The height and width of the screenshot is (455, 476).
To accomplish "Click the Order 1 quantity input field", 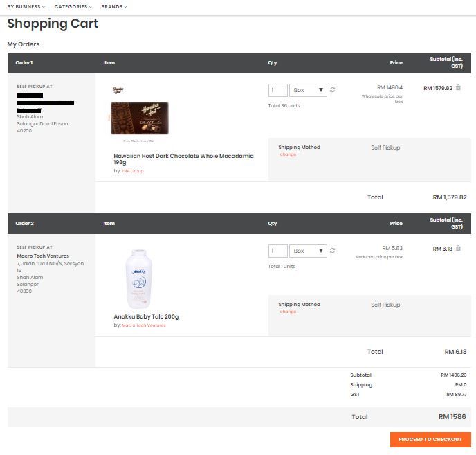I will coord(277,90).
